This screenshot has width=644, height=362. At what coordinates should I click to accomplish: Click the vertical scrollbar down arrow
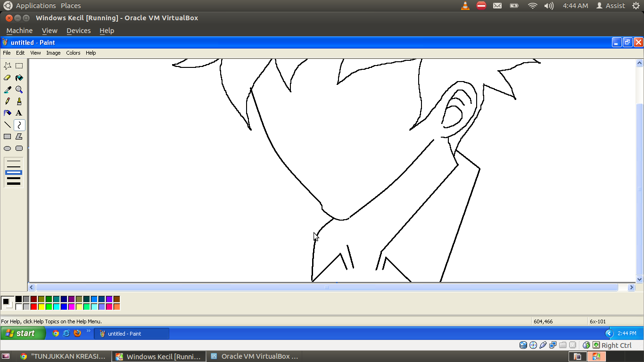(x=640, y=279)
